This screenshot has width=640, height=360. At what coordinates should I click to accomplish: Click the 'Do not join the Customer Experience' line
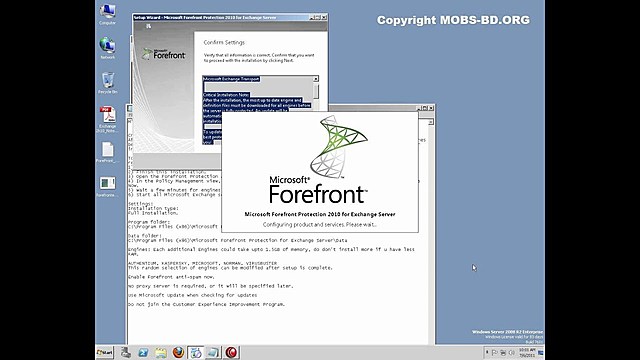point(207,304)
